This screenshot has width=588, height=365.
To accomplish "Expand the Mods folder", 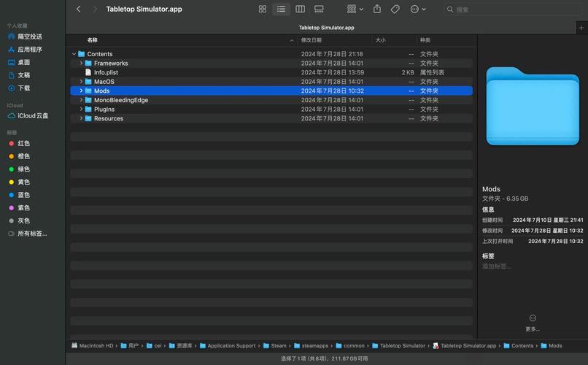I will coord(81,91).
